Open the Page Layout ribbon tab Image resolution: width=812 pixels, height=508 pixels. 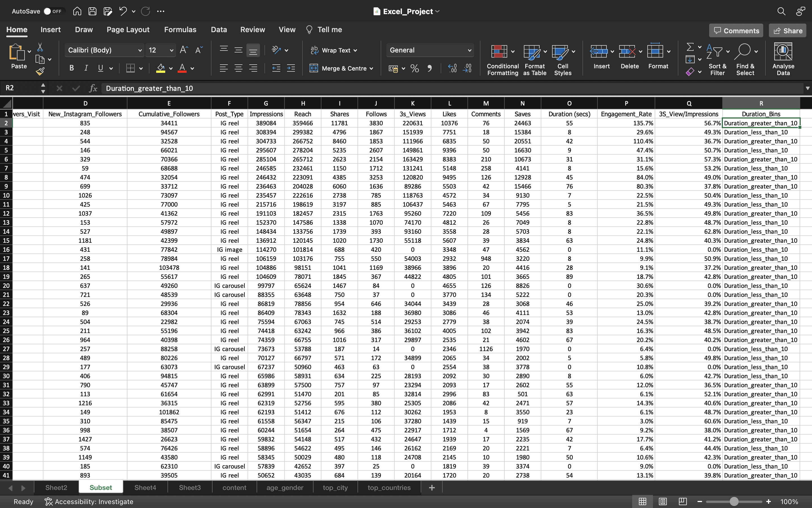click(128, 30)
